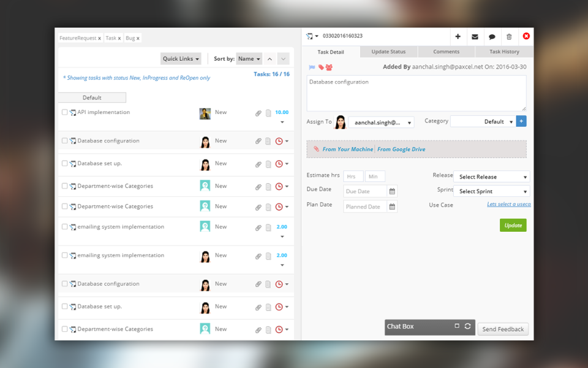Click the red flag icon in Task Detail

click(312, 67)
